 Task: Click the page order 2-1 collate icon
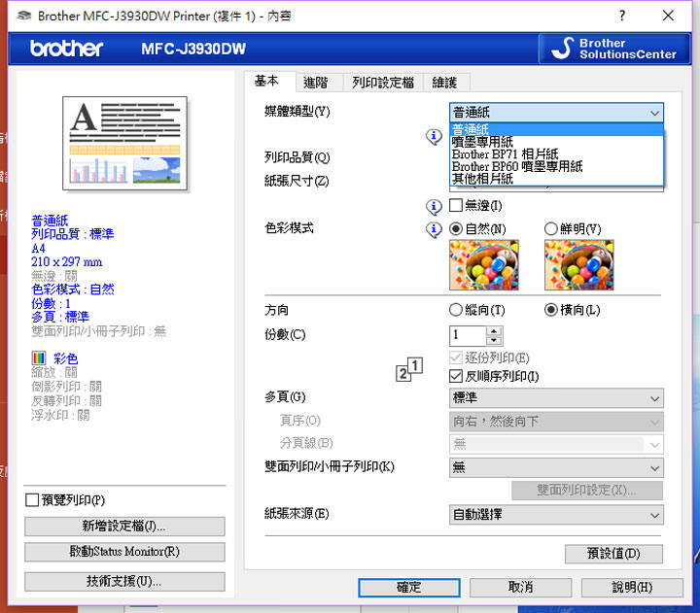(409, 369)
